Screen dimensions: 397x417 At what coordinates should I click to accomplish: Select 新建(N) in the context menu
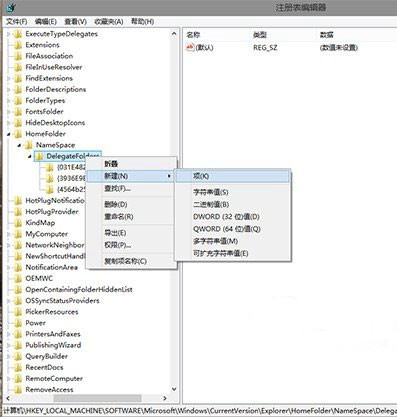pyautogui.click(x=131, y=176)
